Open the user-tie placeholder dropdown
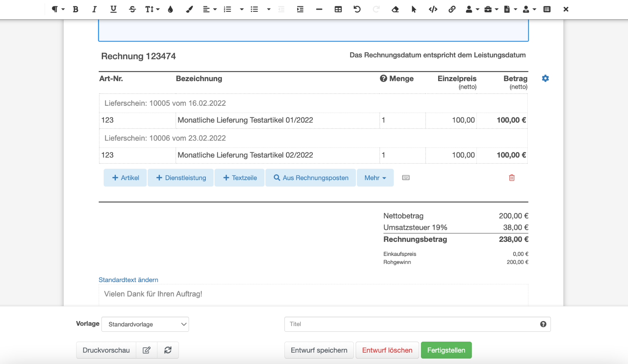The image size is (628, 364). 529,9
